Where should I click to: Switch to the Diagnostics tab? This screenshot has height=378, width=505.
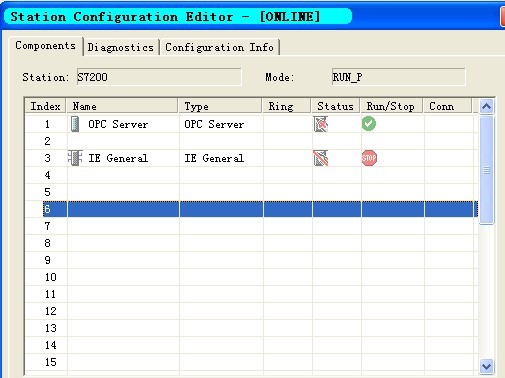click(121, 47)
